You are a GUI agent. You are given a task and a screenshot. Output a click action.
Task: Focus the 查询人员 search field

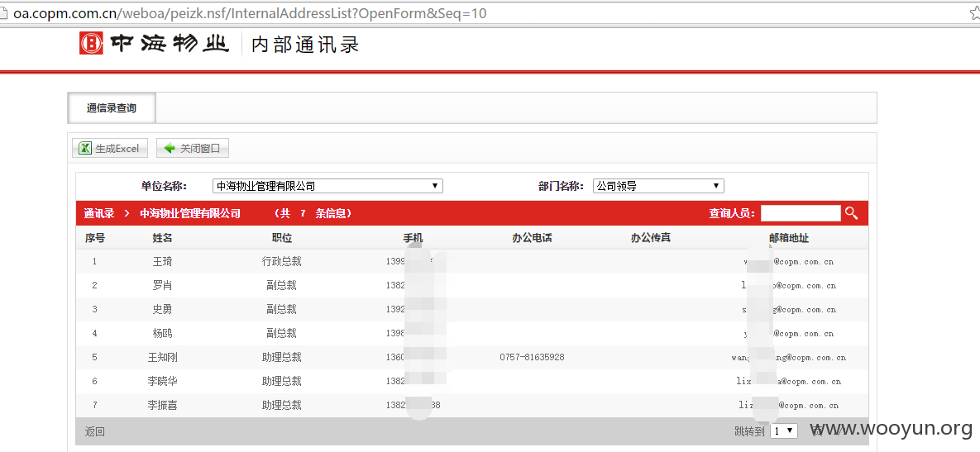[801, 213]
